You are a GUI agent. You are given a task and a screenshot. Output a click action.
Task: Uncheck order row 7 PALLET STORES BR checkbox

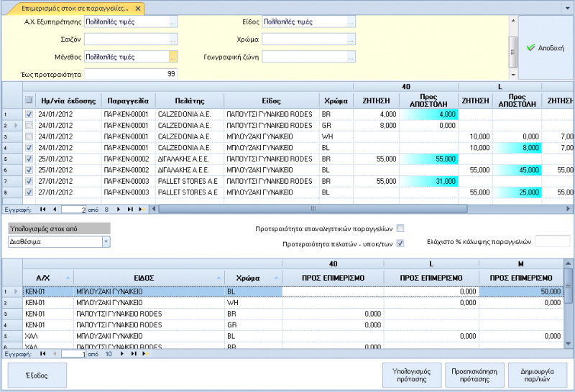pyautogui.click(x=29, y=182)
